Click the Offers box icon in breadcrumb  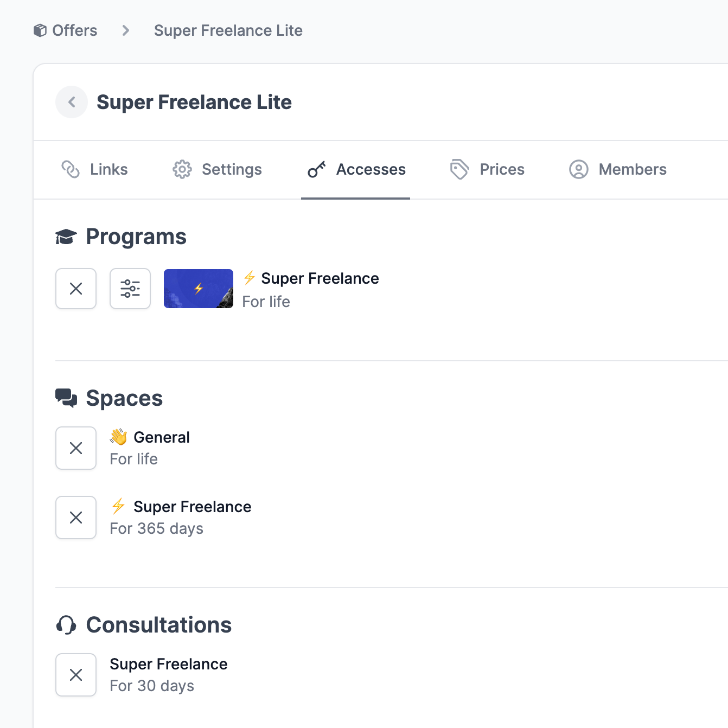pos(40,30)
